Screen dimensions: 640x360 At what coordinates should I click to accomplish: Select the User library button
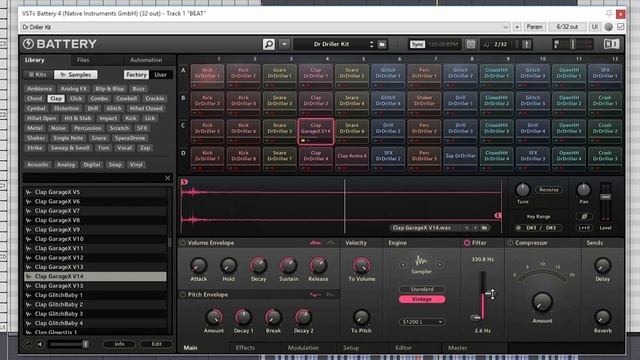coord(160,75)
